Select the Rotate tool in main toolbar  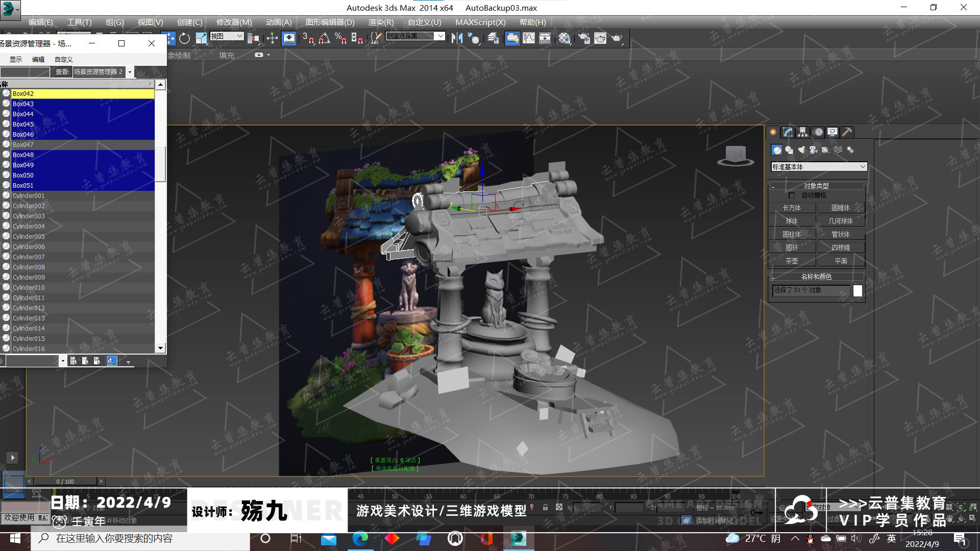coord(184,38)
